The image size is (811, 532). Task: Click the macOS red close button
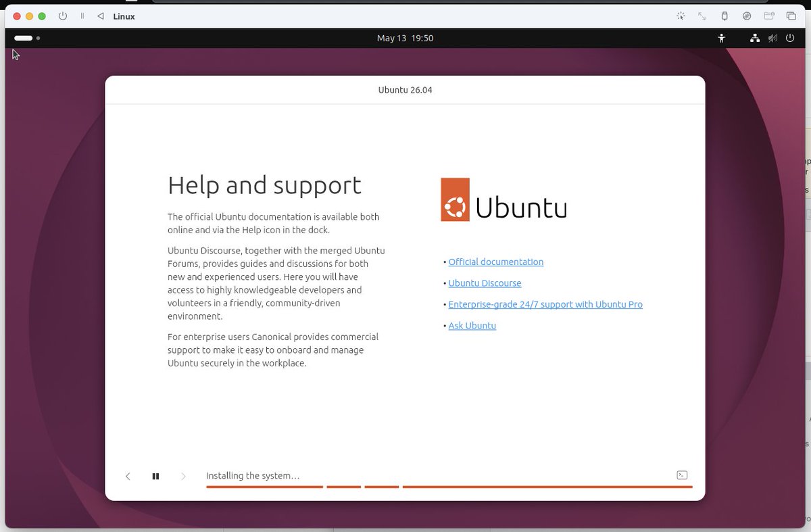[18, 16]
